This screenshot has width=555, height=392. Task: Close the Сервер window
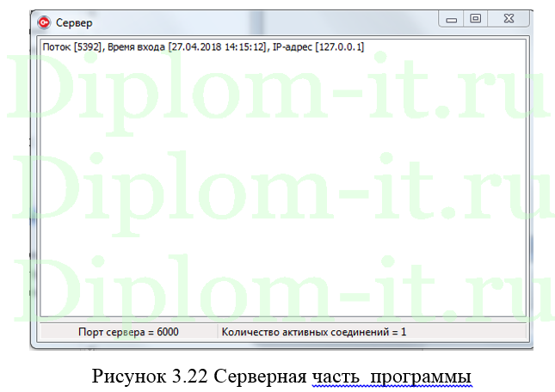point(509,19)
